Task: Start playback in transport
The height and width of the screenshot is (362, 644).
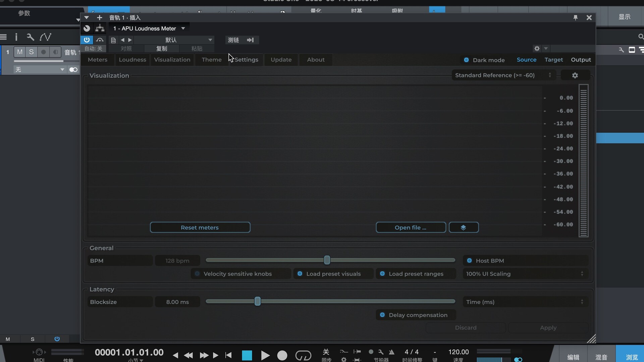Action: pos(265,355)
